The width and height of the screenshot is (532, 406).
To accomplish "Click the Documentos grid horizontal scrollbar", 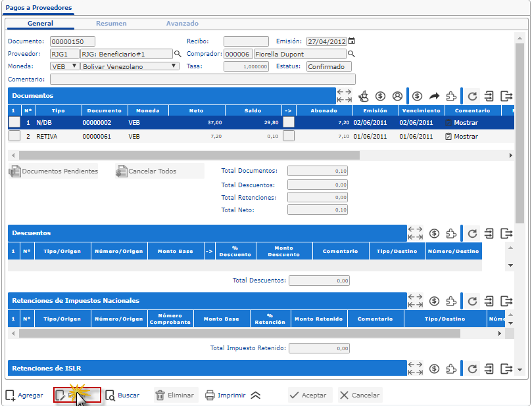I will click(189, 156).
